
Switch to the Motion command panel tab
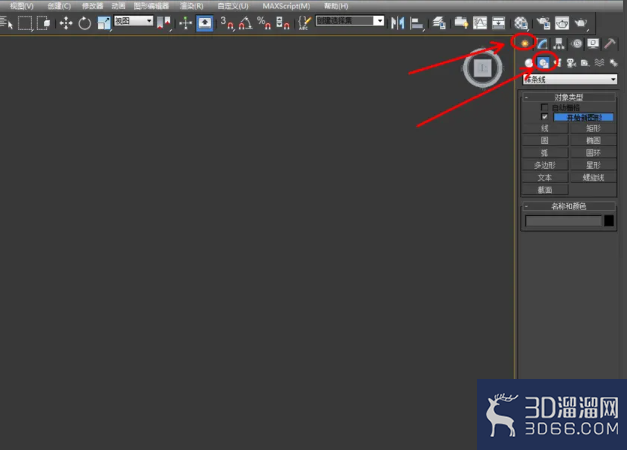[577, 43]
